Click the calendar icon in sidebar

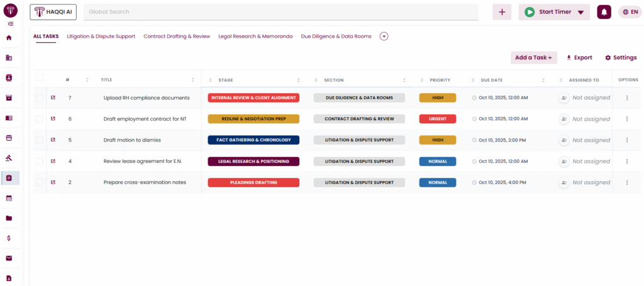9,198
